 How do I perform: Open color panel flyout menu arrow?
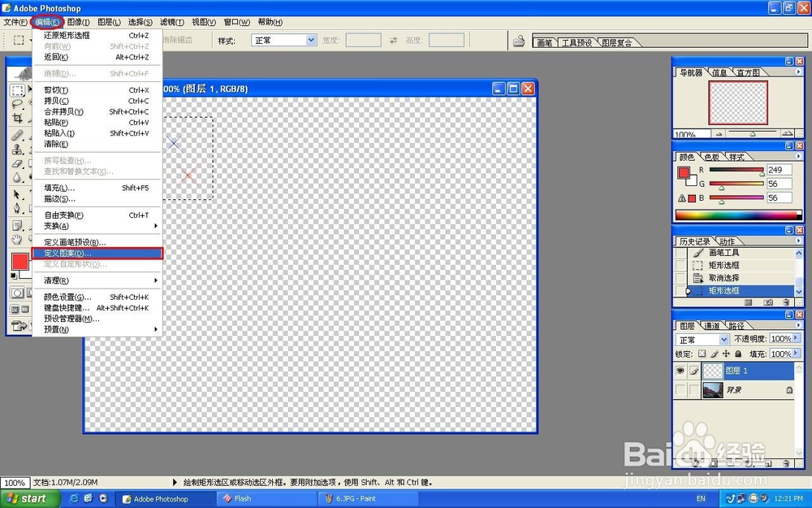(x=798, y=156)
